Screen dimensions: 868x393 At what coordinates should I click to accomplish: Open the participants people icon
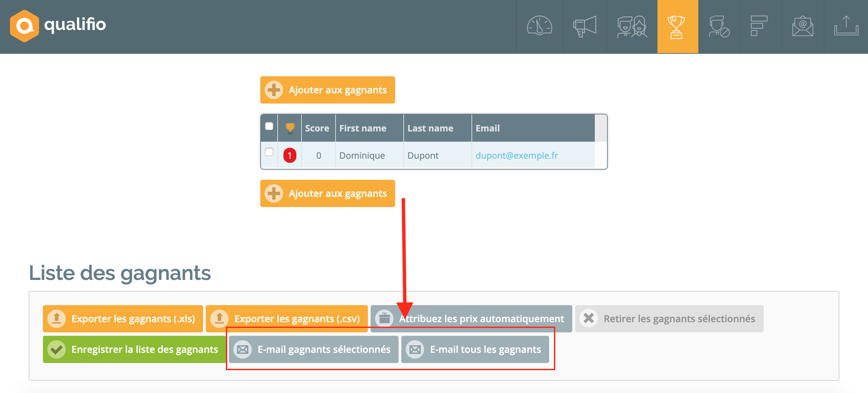632,26
